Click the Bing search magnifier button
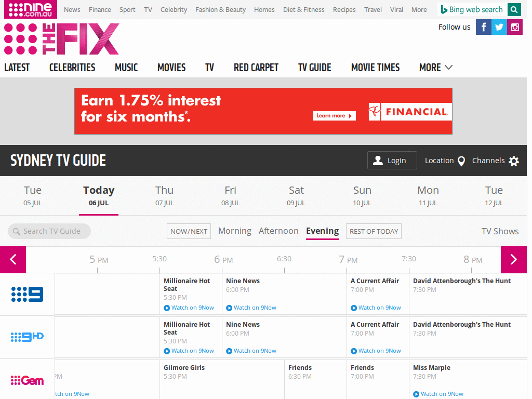 (514, 9)
